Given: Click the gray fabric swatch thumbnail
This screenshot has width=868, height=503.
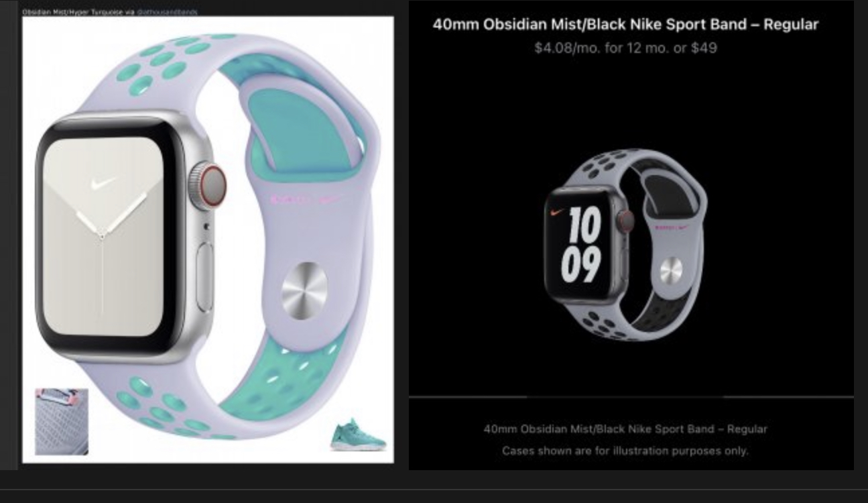Looking at the screenshot, I should pos(62,422).
